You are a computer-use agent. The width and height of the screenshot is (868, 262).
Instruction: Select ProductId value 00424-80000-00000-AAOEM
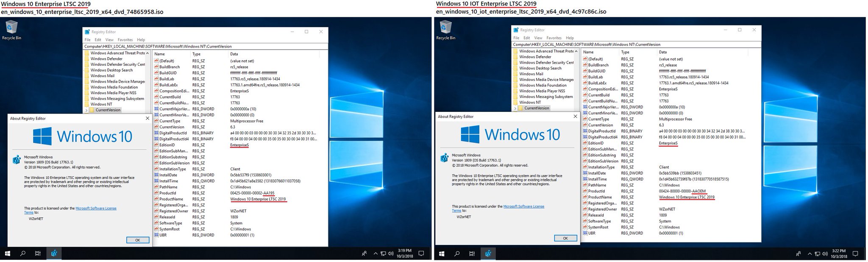pos(682,191)
